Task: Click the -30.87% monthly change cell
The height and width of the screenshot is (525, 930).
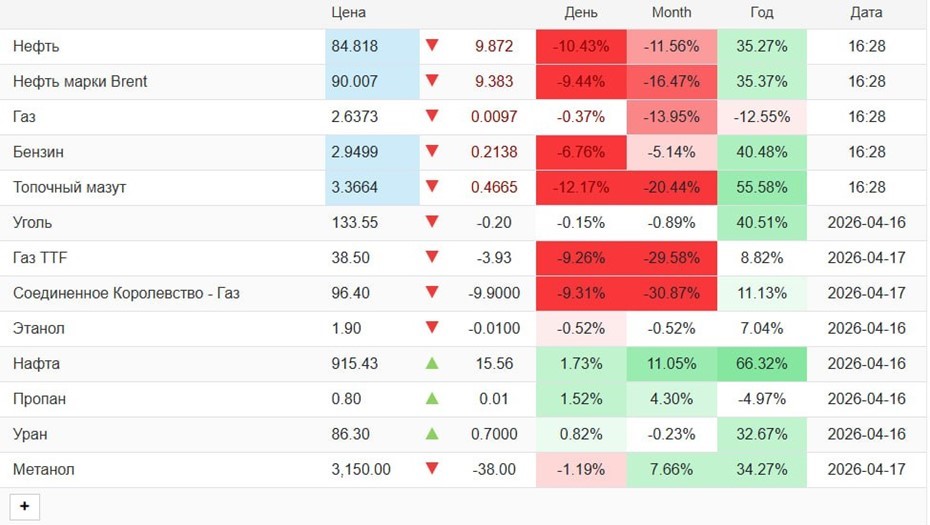Action: point(671,293)
